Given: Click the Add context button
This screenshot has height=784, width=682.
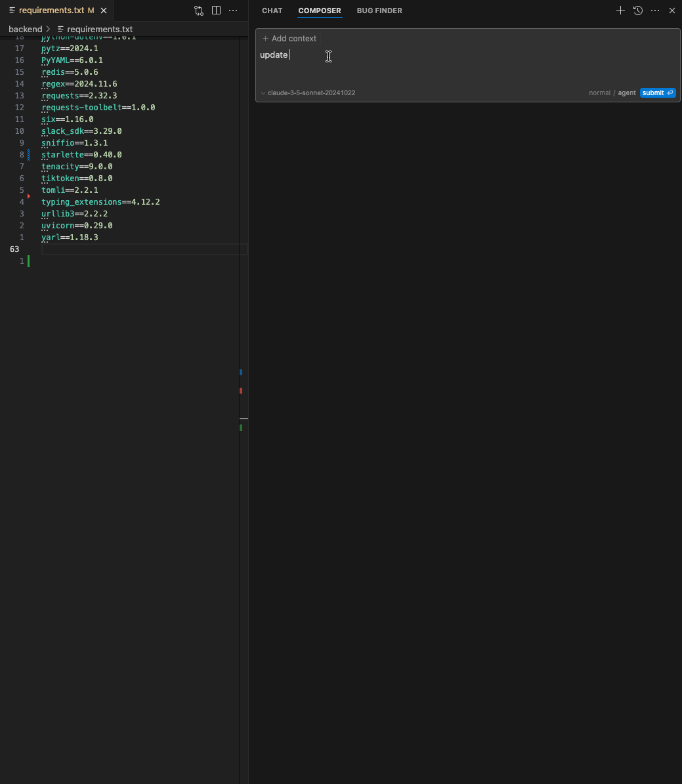Looking at the screenshot, I should pos(289,39).
